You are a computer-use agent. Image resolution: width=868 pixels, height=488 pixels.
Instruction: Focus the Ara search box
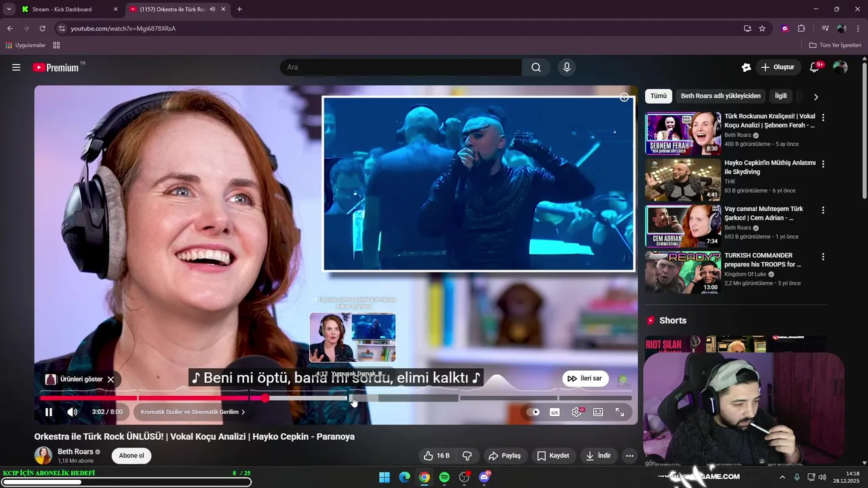point(401,67)
